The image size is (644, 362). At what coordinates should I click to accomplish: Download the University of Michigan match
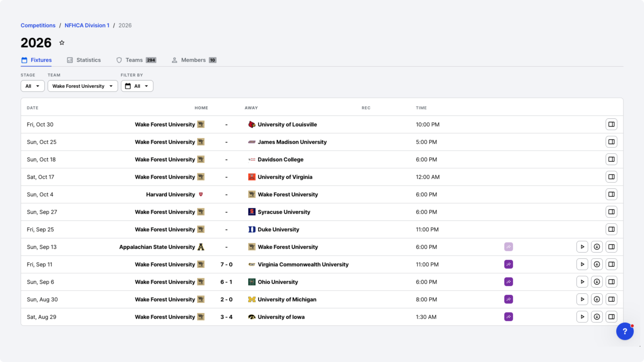tap(597, 299)
